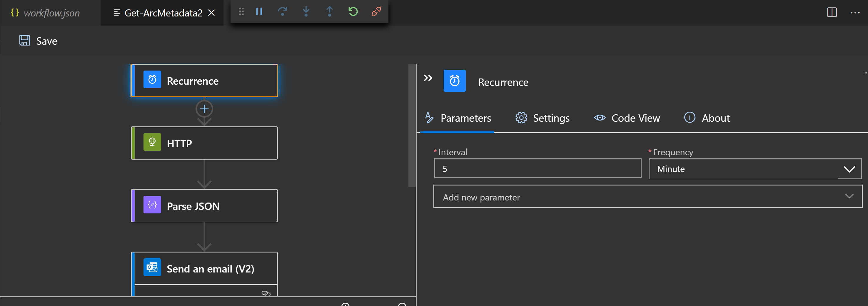Restart the debugger with the green restart icon
This screenshot has width=868, height=306.
353,12
